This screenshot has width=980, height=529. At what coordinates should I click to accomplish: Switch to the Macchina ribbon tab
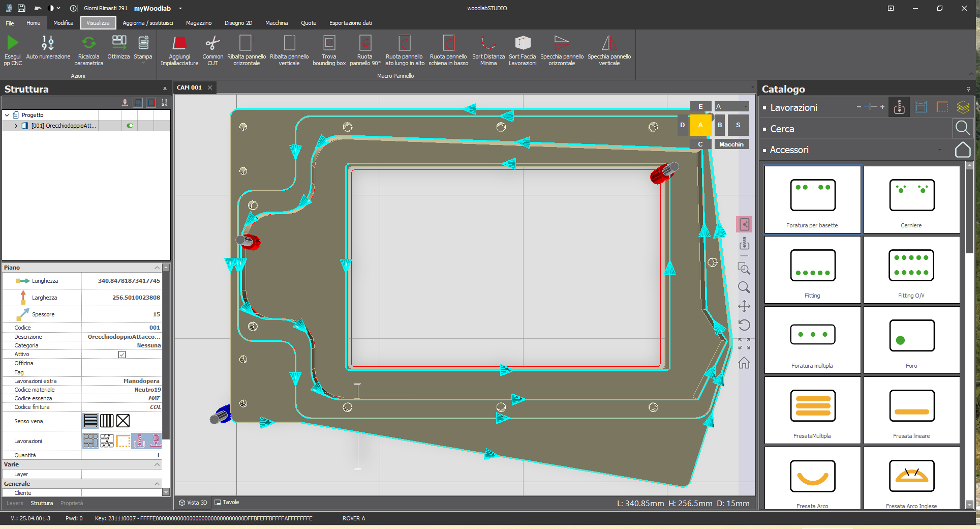(x=277, y=23)
